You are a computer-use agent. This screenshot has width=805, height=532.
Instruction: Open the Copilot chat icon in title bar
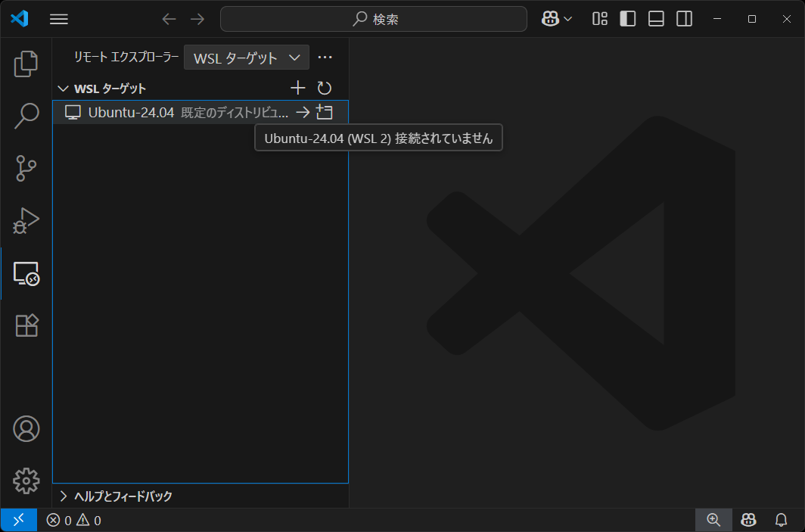point(550,19)
